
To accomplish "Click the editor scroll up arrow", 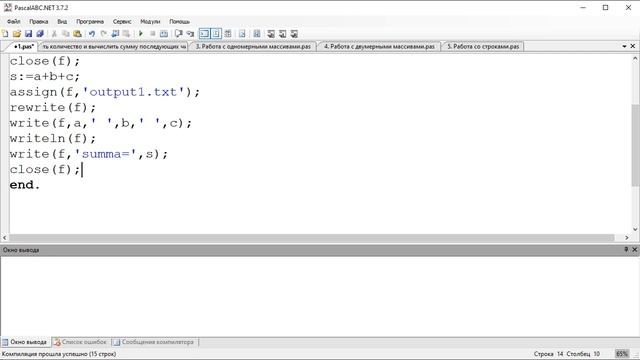I will 635,59.
